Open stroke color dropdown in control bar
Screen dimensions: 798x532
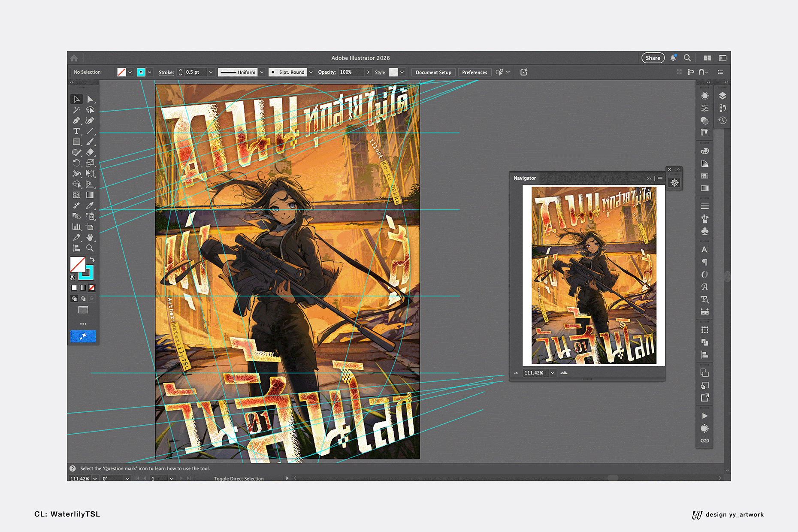(149, 72)
